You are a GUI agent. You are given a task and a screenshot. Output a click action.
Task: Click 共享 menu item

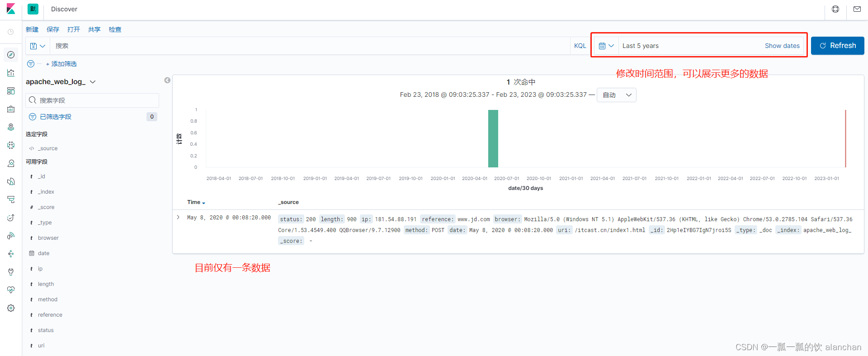pos(94,29)
